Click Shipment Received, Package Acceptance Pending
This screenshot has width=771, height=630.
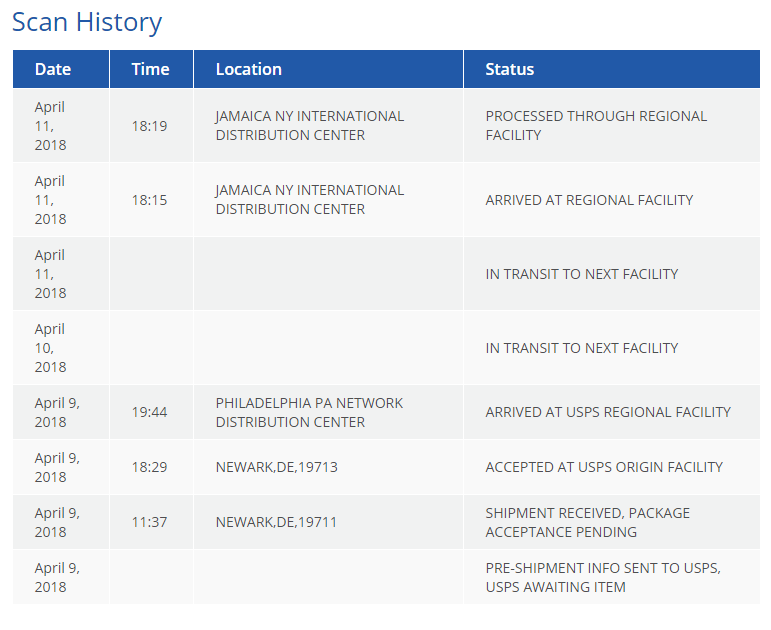pyautogui.click(x=588, y=522)
